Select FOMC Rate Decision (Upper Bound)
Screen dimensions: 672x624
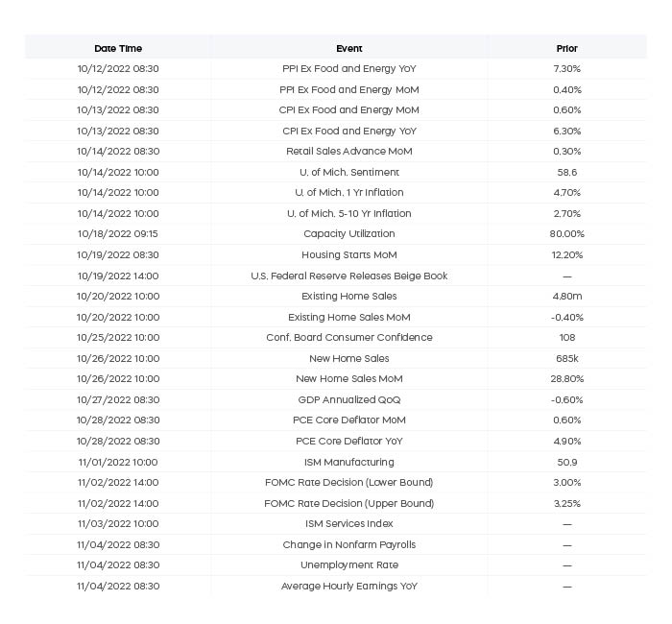pos(348,504)
